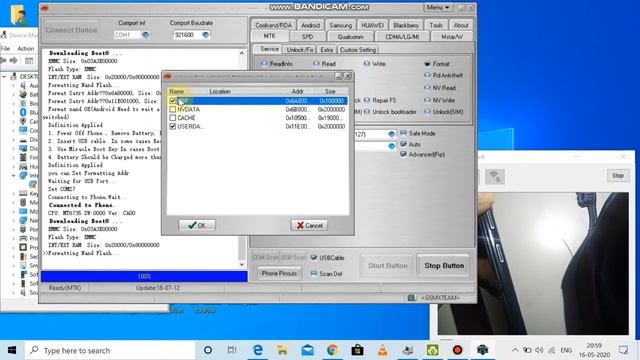
Task: Open File Explorer from the taskbar
Action: click(x=282, y=350)
